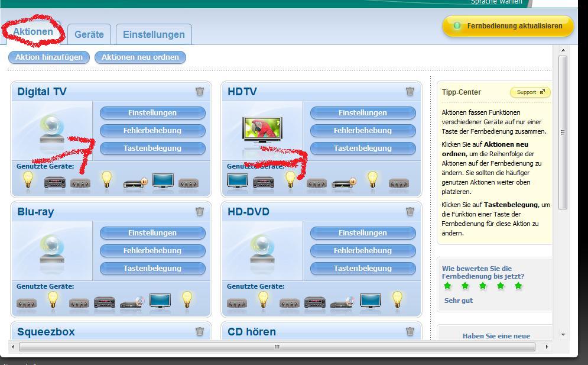Click the vertical scrollbar down arrow
Viewport: 588px width, 365px height.
[563, 334]
